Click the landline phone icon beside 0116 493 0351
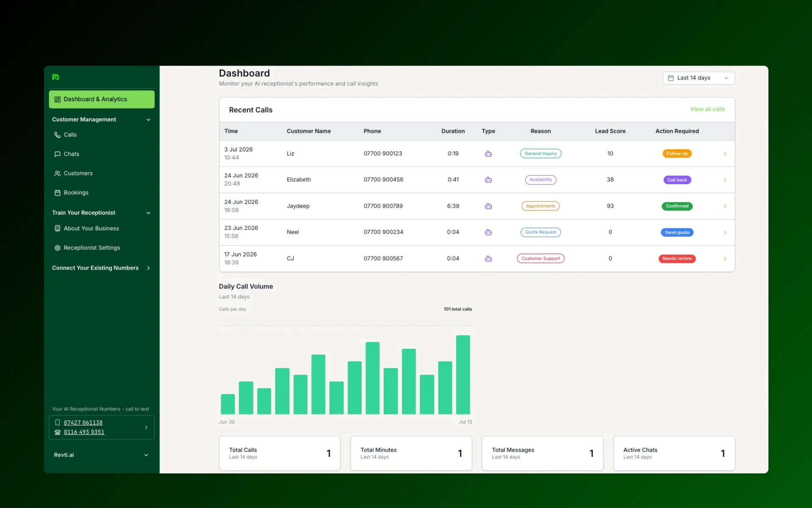Image resolution: width=812 pixels, height=508 pixels. 58,432
